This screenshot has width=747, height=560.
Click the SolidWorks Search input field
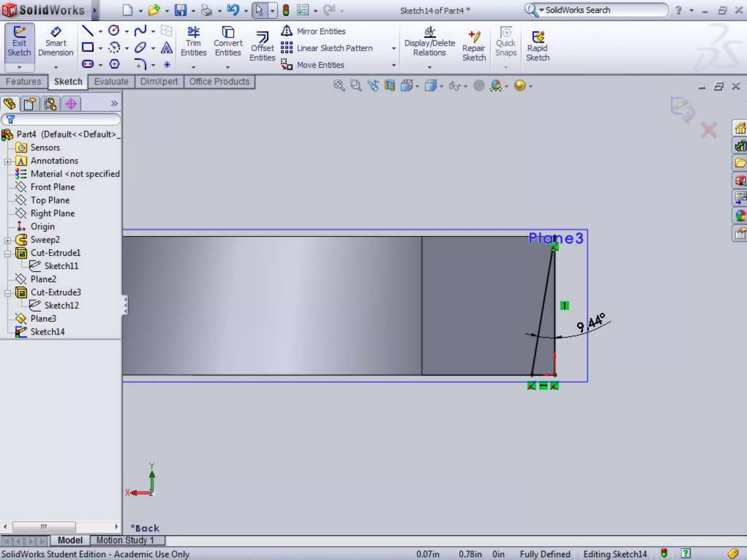602,10
